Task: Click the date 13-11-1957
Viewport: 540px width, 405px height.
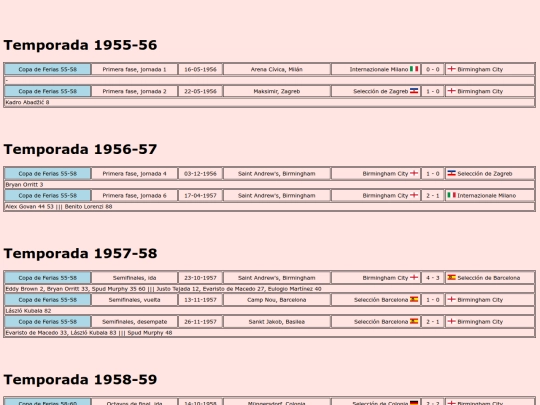Action: 200,300
